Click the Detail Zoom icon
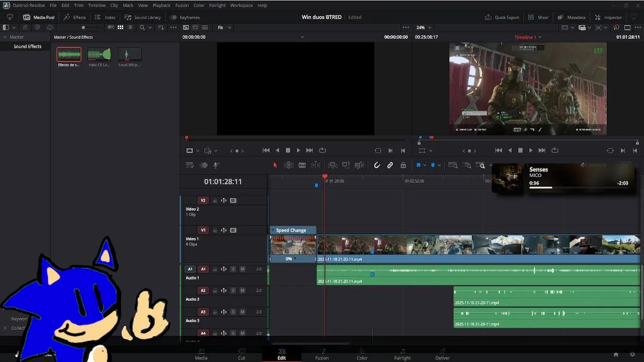The width and height of the screenshot is (644, 362). click(x=468, y=165)
